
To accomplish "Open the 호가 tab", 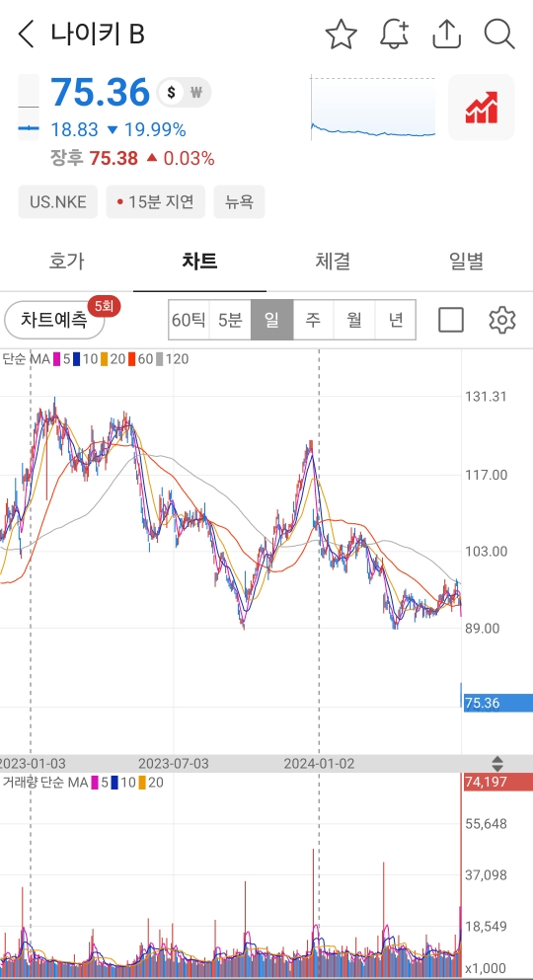I will point(66,262).
